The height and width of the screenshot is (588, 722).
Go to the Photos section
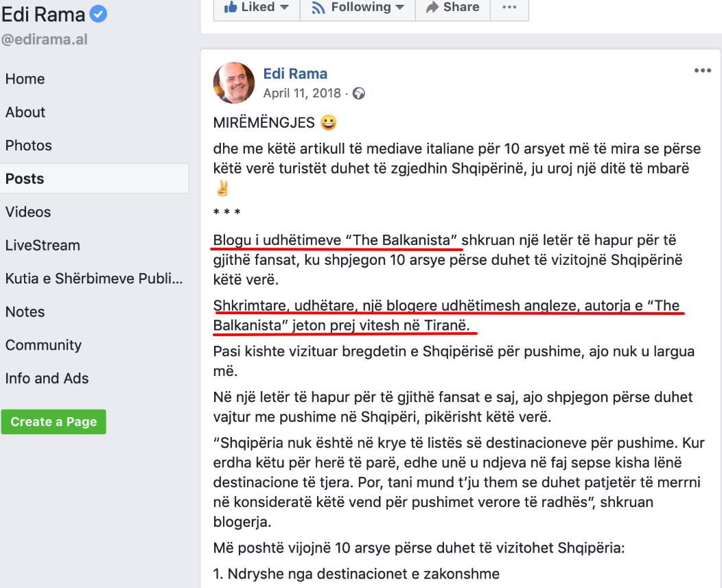click(x=29, y=145)
